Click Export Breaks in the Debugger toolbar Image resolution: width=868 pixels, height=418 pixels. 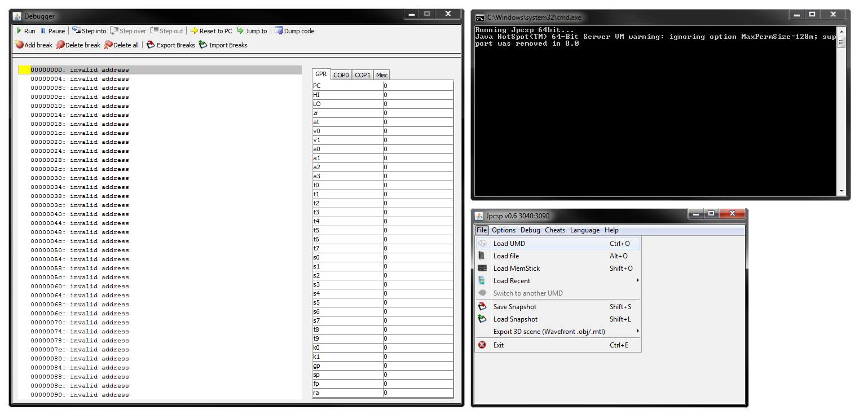point(171,45)
